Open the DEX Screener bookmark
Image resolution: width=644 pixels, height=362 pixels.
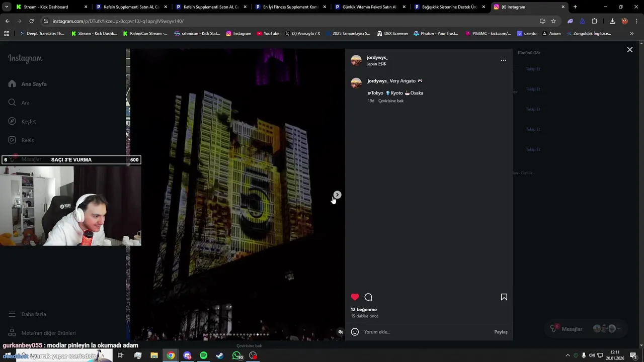(392, 34)
